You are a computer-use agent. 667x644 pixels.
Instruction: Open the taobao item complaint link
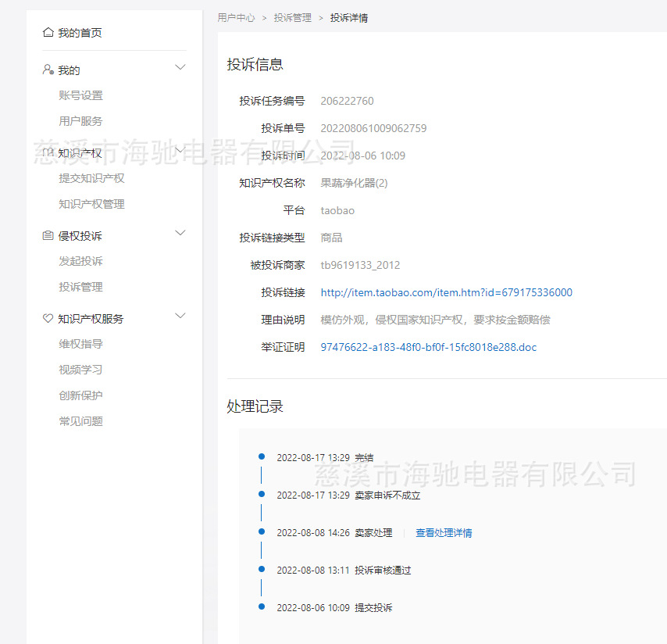pyautogui.click(x=446, y=292)
